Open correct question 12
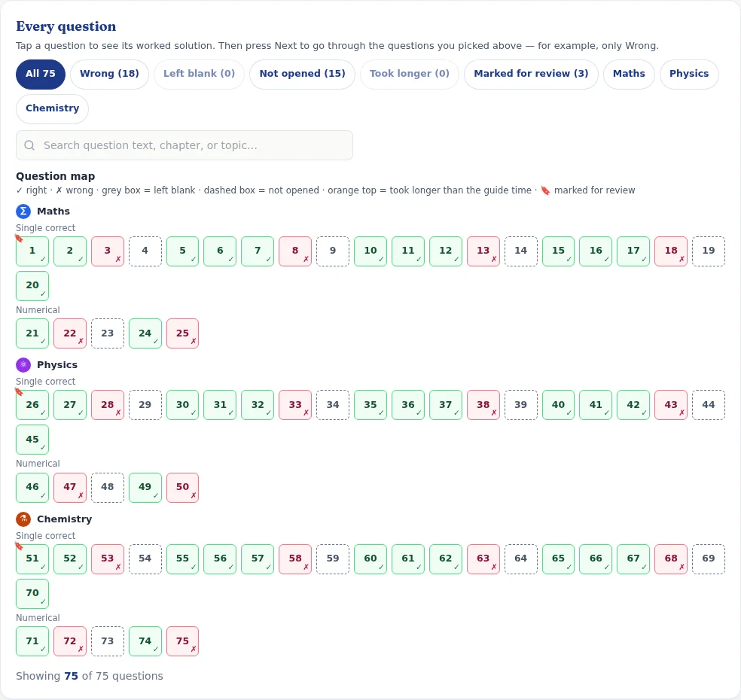Viewport: 741px width, 700px height. (446, 251)
